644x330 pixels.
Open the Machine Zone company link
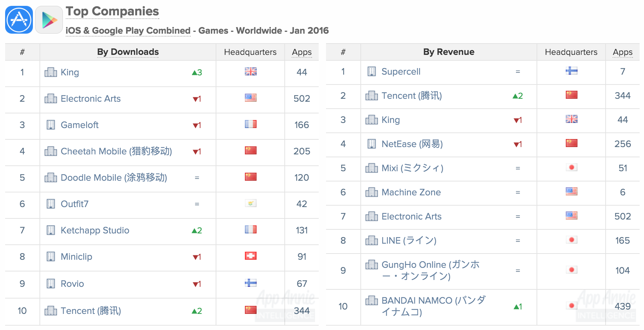(x=411, y=192)
